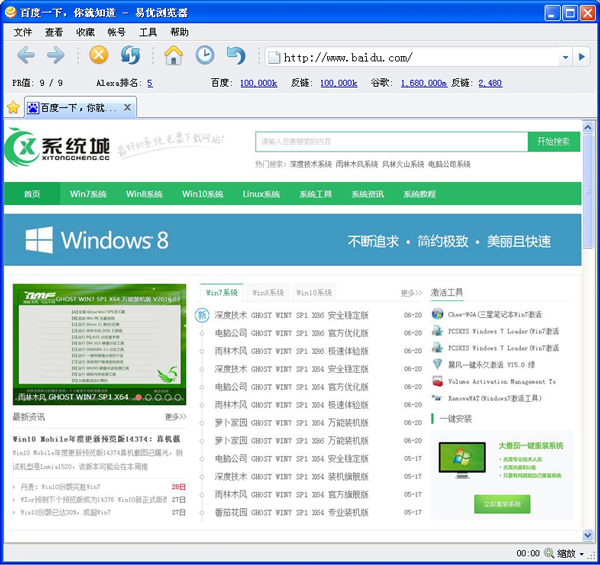Viewport: 600px width, 565px height.
Task: Click first PCSKYS Windows 7 Loader icon
Action: tap(437, 331)
